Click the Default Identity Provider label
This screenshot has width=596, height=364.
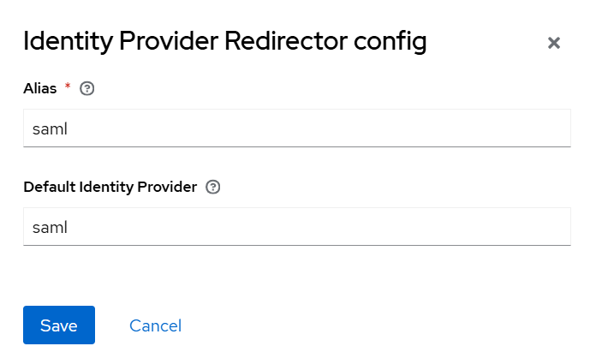[110, 187]
